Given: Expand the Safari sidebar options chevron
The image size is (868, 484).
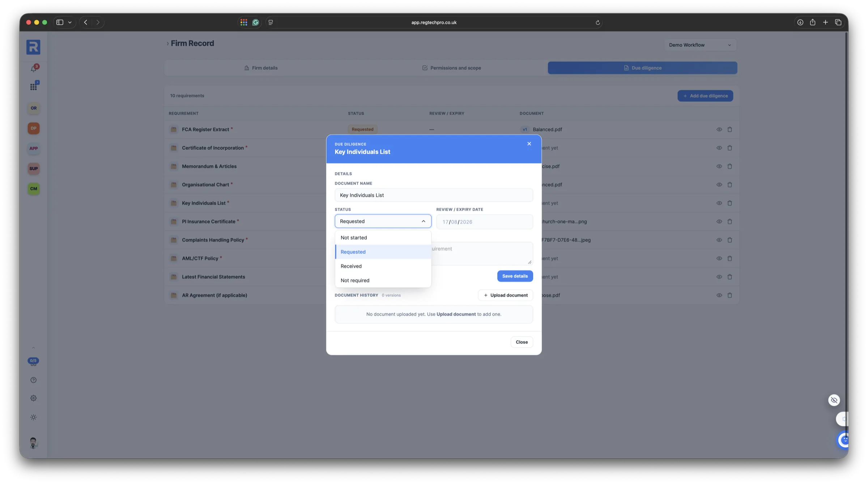Looking at the screenshot, I should [x=70, y=22].
